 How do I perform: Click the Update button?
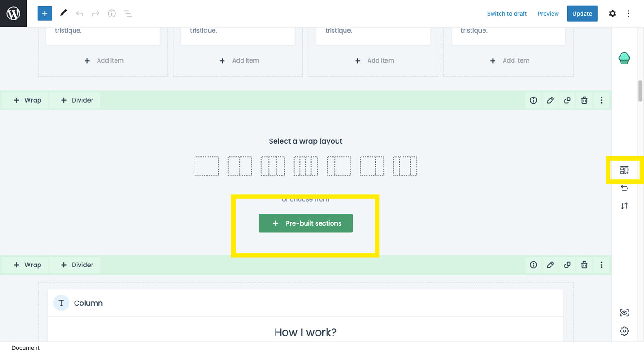click(x=582, y=13)
